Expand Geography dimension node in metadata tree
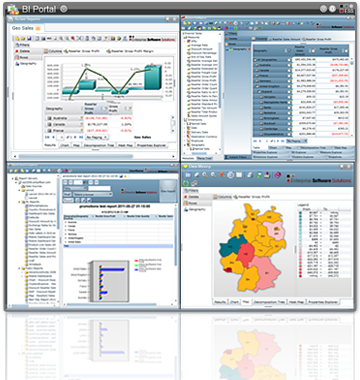This screenshot has width=360, height=380. point(185,145)
